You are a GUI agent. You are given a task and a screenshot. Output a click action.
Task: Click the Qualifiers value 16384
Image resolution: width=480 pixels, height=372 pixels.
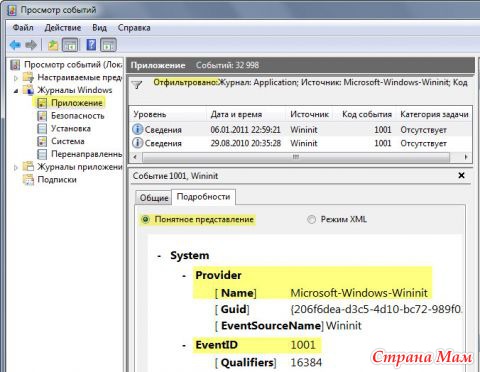coord(306,363)
